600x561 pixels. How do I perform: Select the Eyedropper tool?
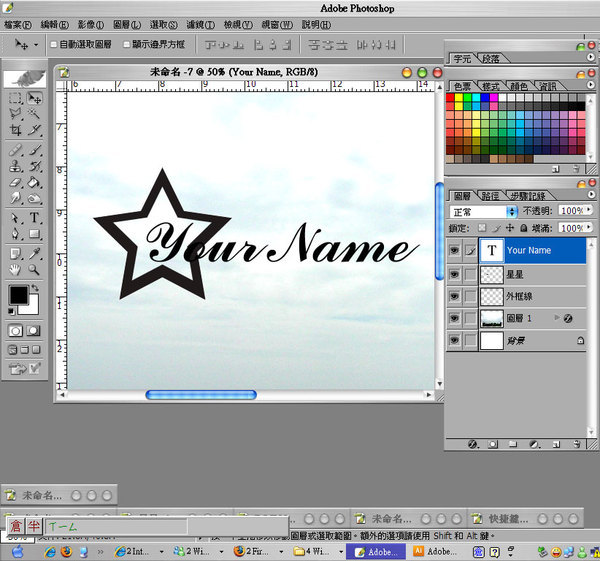point(35,252)
